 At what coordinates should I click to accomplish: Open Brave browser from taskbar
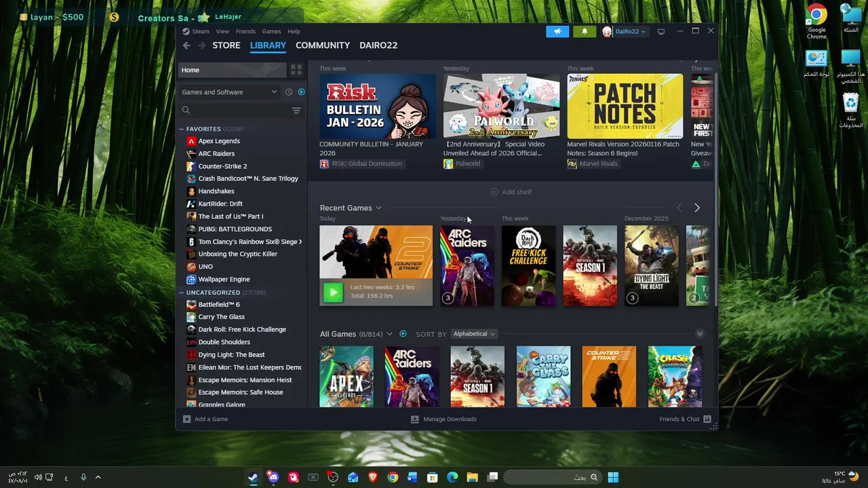pos(372,477)
